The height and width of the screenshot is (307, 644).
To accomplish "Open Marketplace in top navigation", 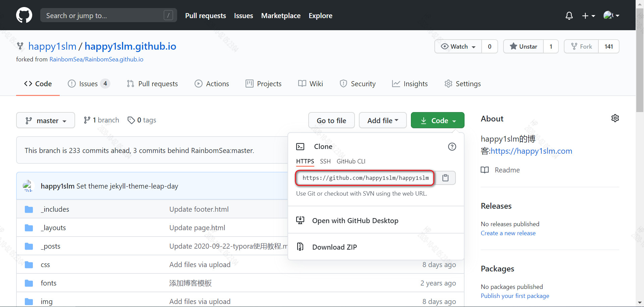I will click(281, 15).
